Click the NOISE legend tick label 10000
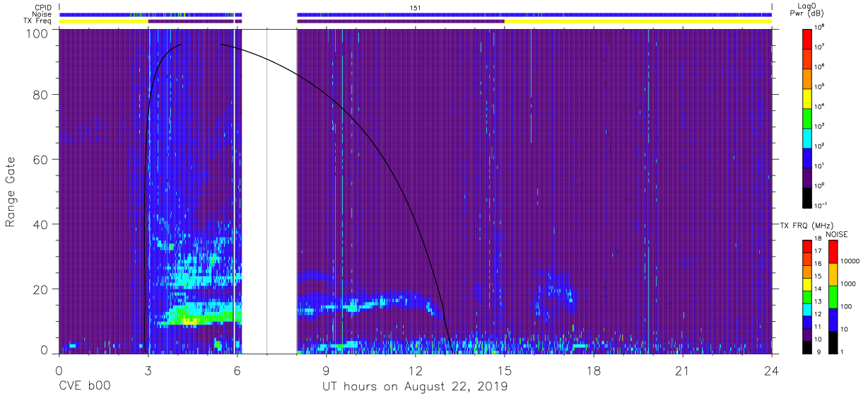Viewport: 868px width, 401px height. pos(851,262)
